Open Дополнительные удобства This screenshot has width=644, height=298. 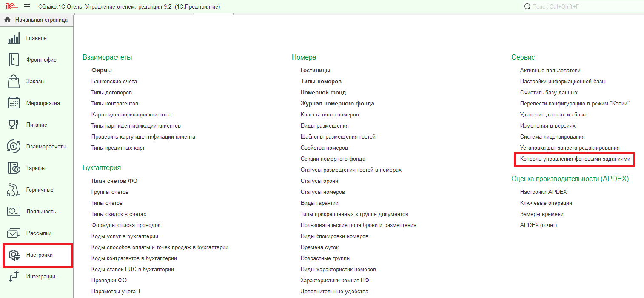pos(334,291)
